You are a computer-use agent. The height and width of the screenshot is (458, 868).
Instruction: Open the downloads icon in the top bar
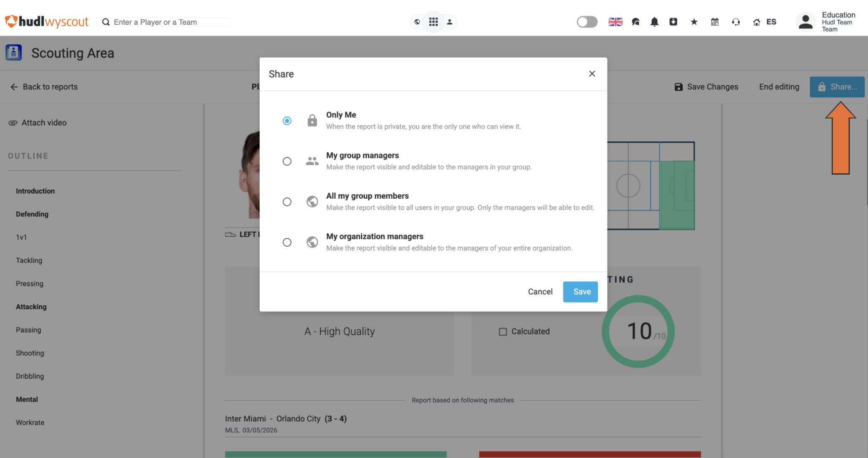pyautogui.click(x=673, y=22)
